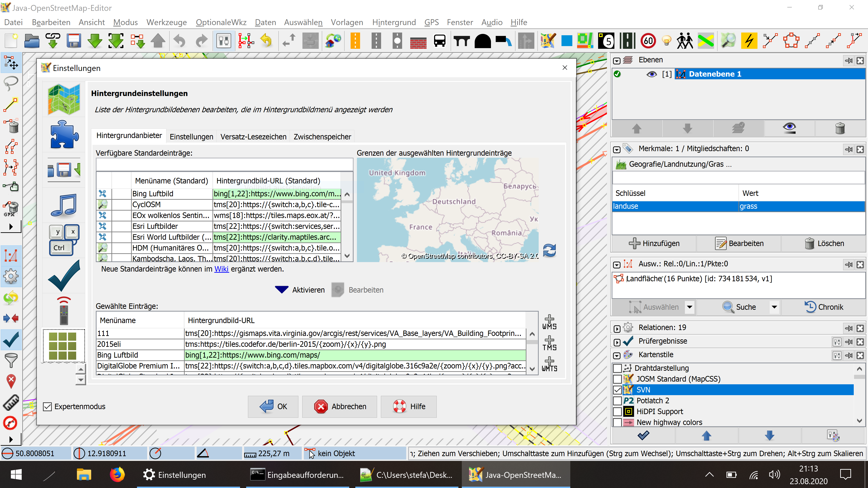This screenshot has height=488, width=868.
Task: Follow the Wiki link
Action: click(221, 269)
